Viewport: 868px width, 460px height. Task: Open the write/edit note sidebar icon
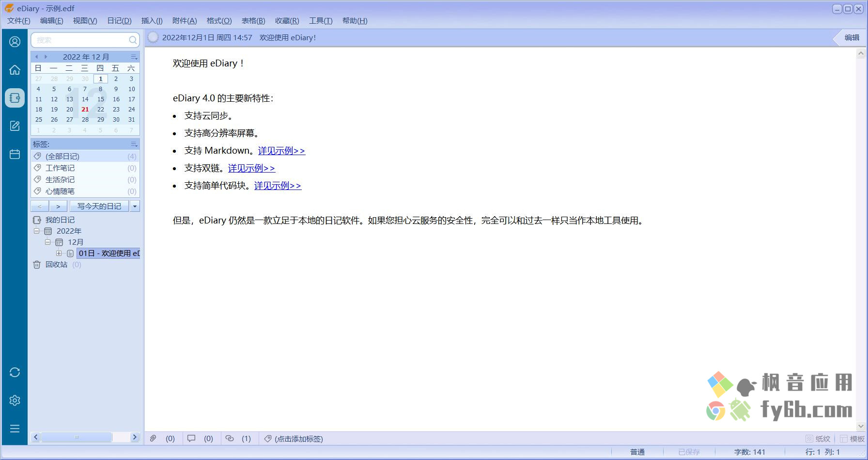click(x=15, y=126)
